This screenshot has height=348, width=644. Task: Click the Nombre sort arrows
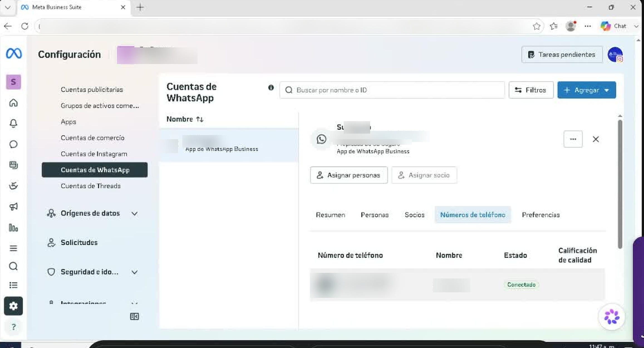[200, 119]
